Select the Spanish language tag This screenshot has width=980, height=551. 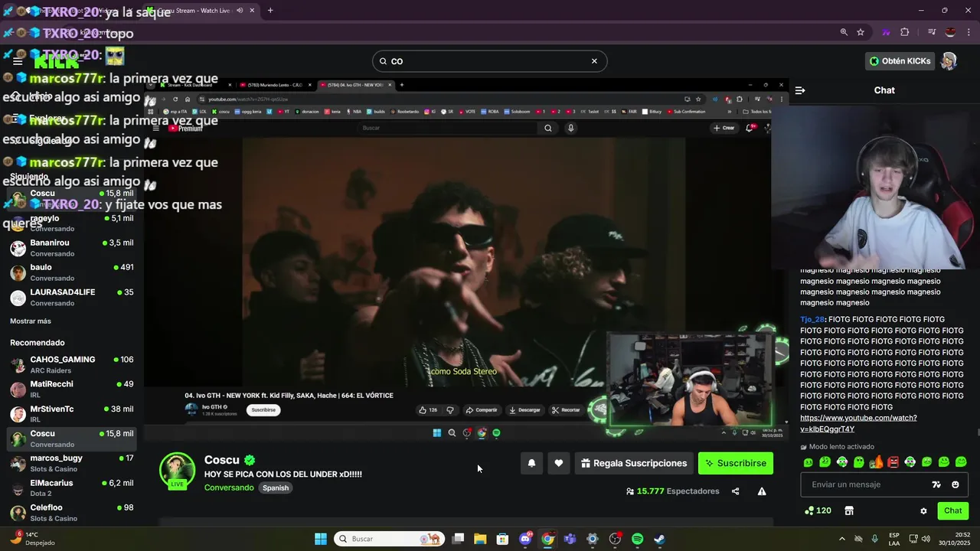(276, 487)
